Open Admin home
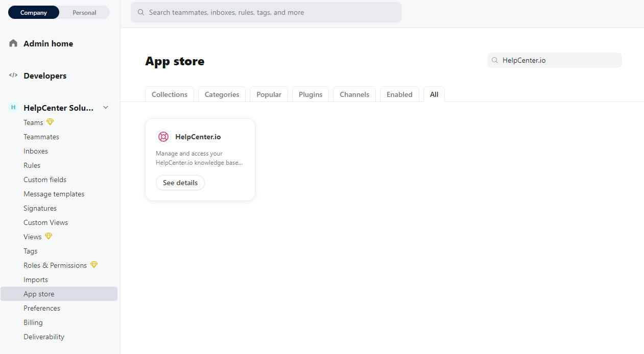644x354 pixels. point(48,43)
